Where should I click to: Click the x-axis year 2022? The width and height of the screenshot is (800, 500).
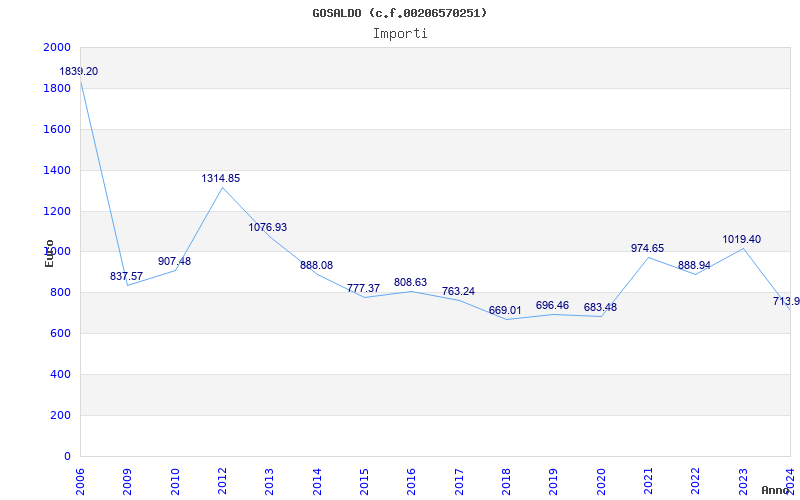[696, 482]
